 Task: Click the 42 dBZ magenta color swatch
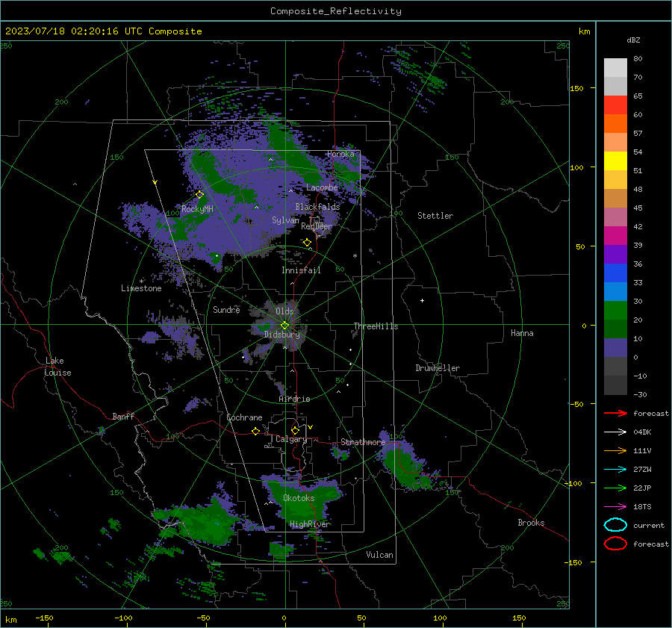pyautogui.click(x=615, y=236)
